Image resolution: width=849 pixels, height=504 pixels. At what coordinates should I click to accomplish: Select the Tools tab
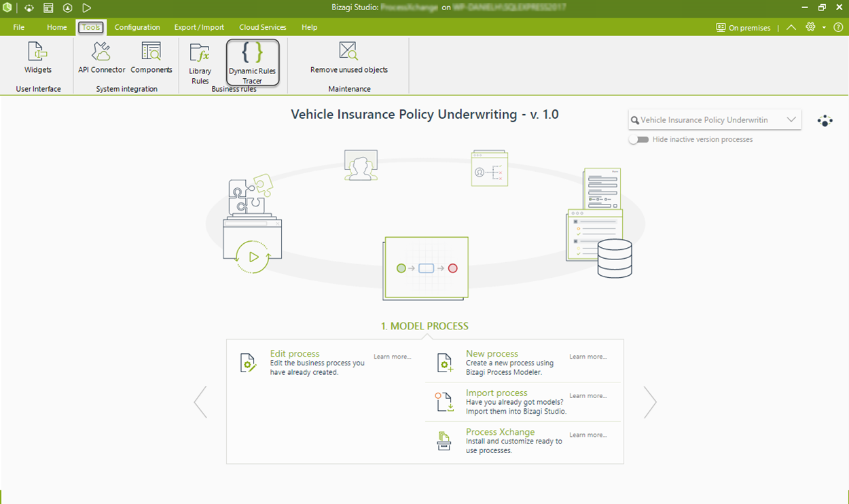(91, 27)
